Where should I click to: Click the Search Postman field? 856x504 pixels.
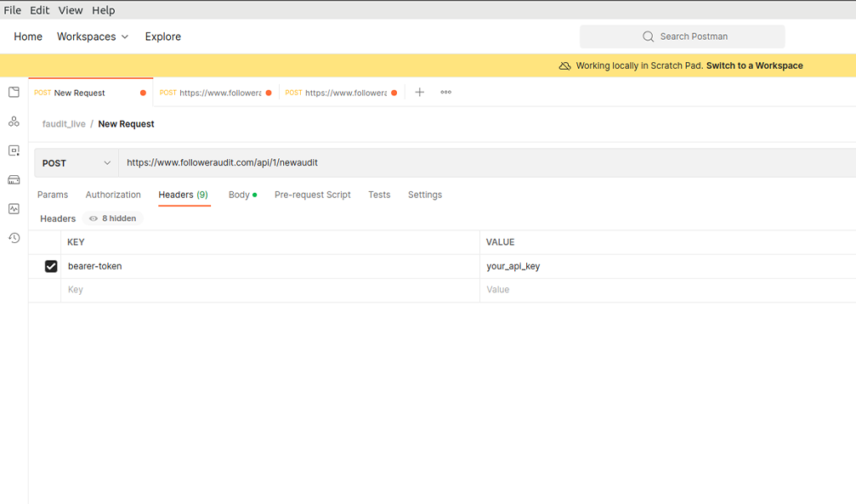tap(683, 37)
